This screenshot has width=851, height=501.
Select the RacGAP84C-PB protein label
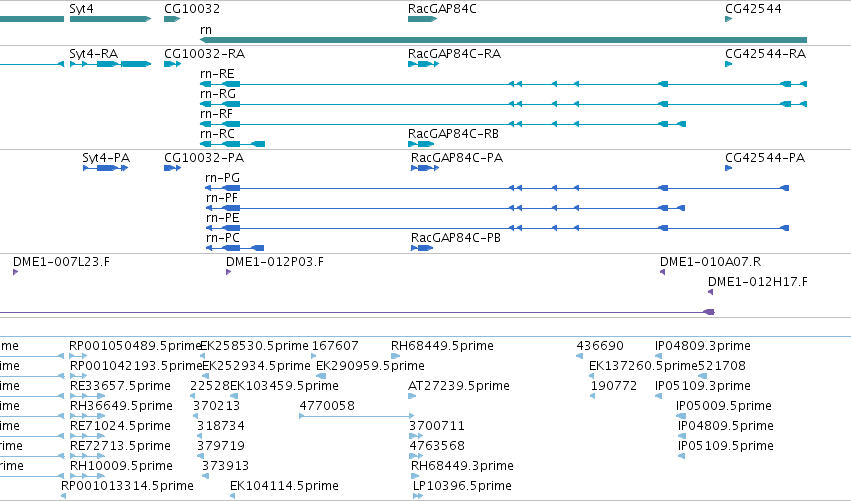456,238
